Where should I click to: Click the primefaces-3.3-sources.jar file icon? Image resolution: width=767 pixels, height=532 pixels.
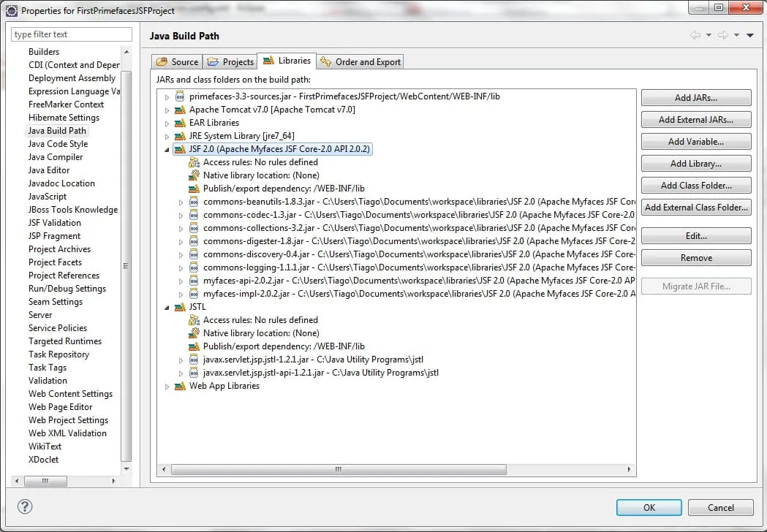click(180, 96)
